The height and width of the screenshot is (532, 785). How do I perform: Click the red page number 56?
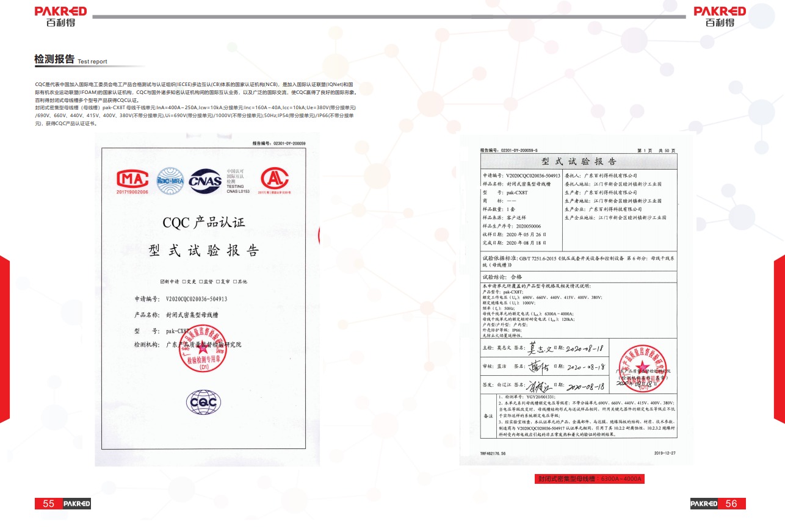click(731, 504)
